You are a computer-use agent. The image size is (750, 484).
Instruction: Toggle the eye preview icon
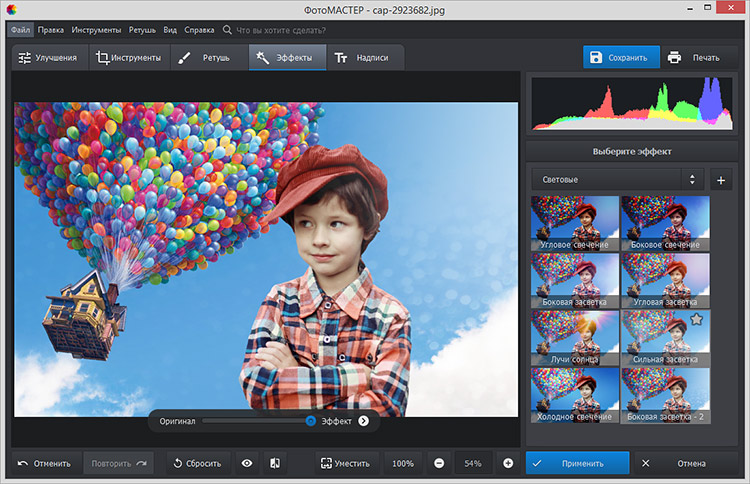(x=246, y=463)
